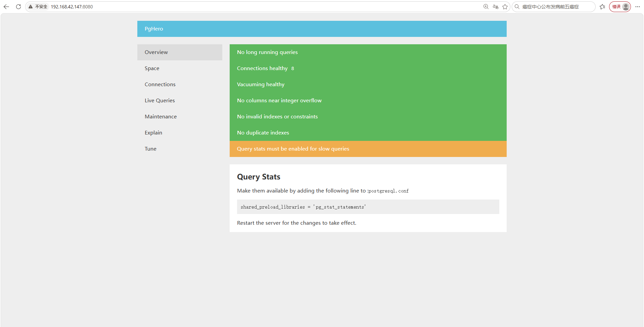The height and width of the screenshot is (327, 644).
Task: Click the orange query stats warning row
Action: pyautogui.click(x=368, y=149)
